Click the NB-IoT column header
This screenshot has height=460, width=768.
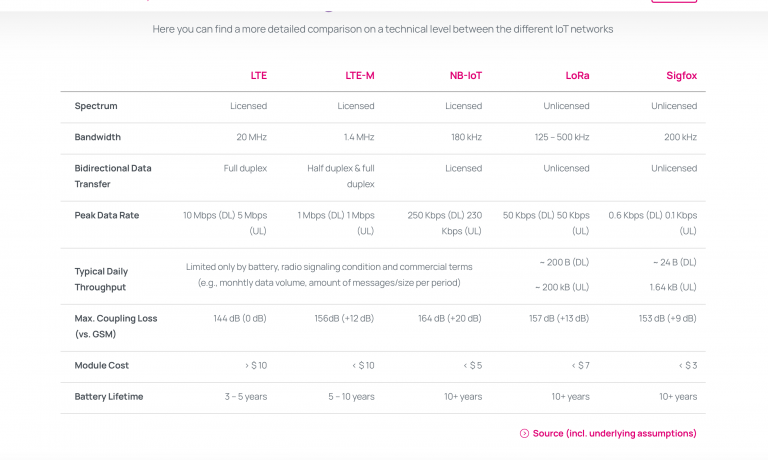point(465,75)
